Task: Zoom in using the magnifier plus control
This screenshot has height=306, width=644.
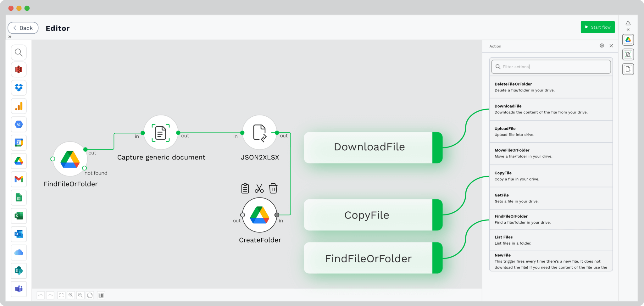Action: click(x=71, y=295)
